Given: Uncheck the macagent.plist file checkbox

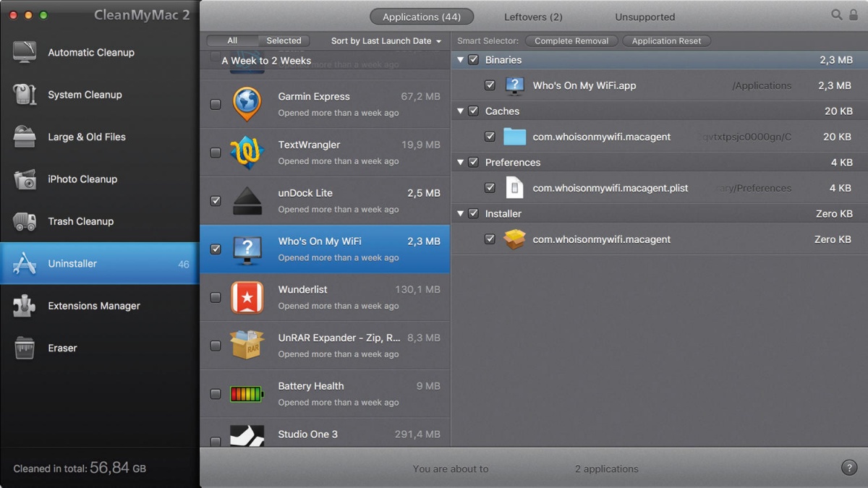Looking at the screenshot, I should point(490,188).
